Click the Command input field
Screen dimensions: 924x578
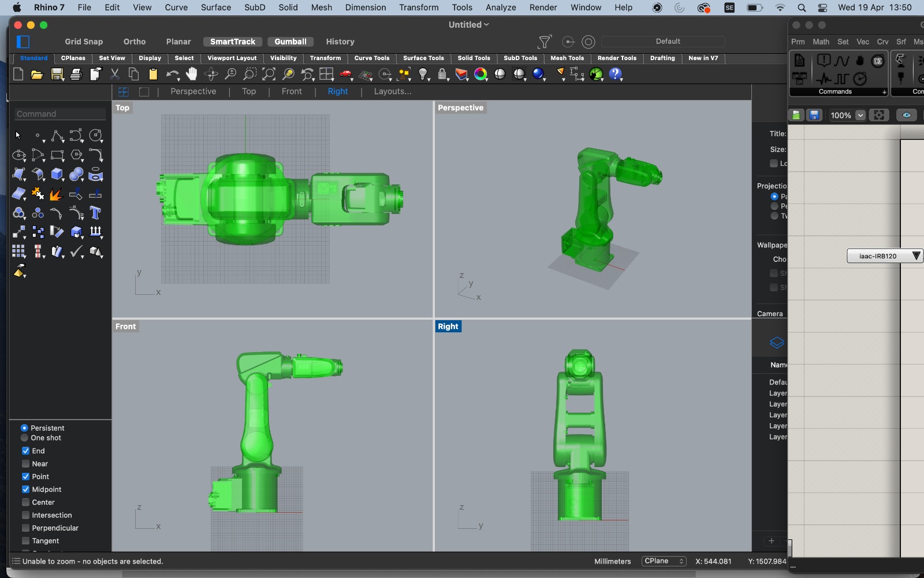pos(60,114)
